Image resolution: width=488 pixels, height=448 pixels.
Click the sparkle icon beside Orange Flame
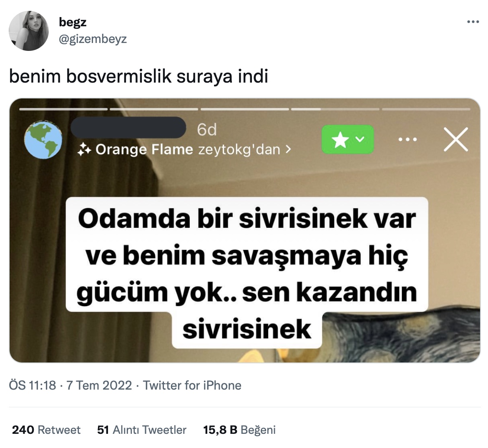[84, 149]
